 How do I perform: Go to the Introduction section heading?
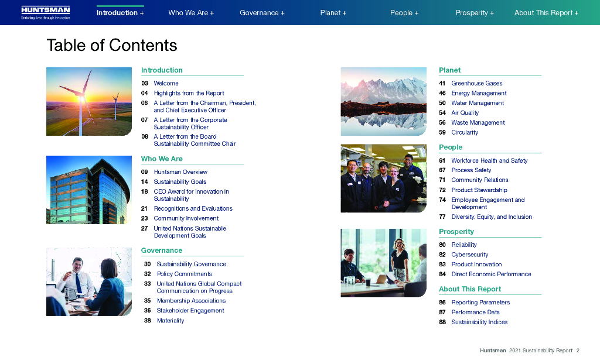tap(162, 70)
